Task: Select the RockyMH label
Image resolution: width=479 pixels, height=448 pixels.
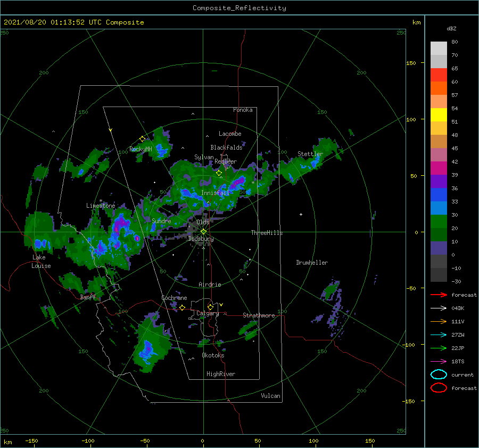Action: pos(141,149)
